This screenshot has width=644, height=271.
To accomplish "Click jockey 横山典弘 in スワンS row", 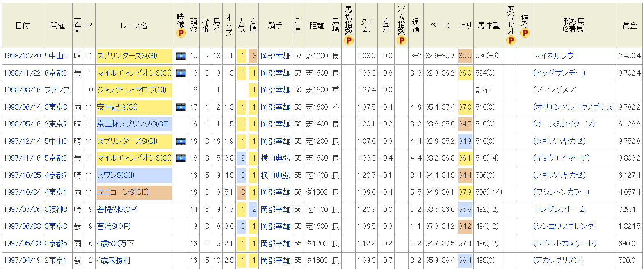I will pos(275,175).
